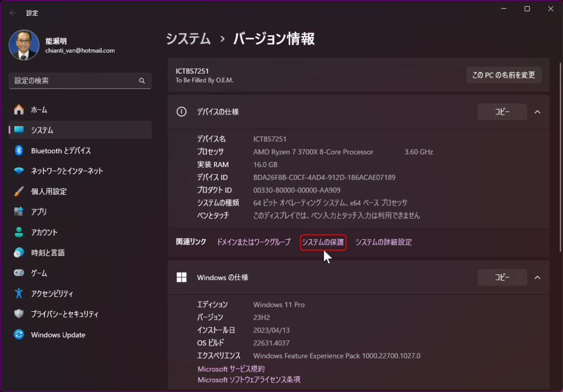Open Windows Update in sidebar

80,335
